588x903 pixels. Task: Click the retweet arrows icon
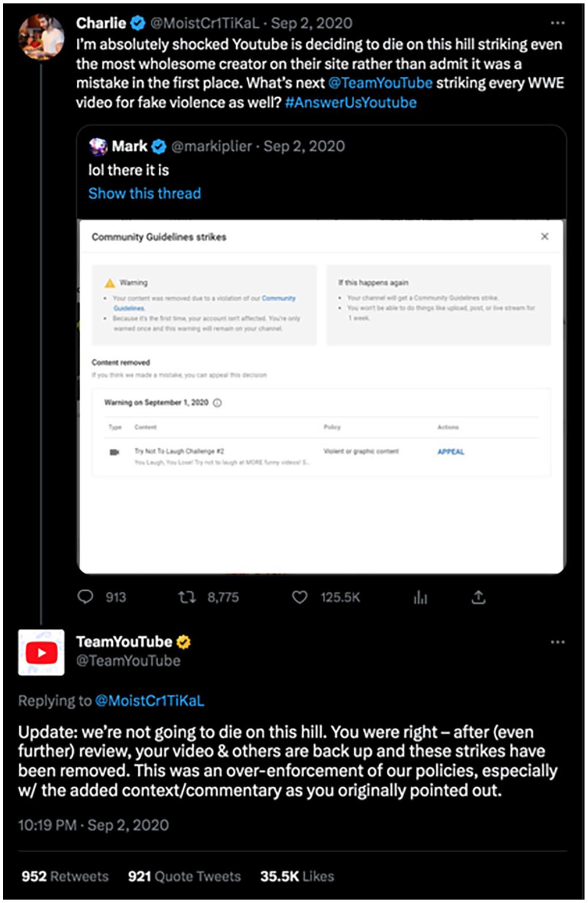point(187,597)
